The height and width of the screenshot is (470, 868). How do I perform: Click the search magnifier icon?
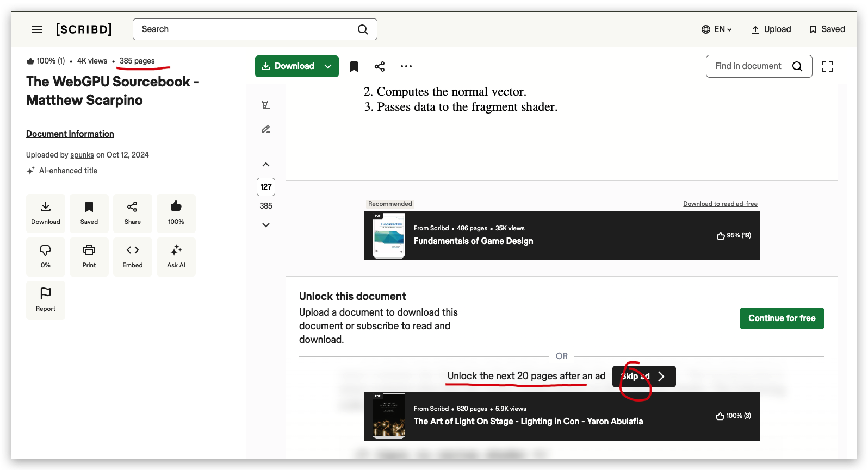click(363, 29)
